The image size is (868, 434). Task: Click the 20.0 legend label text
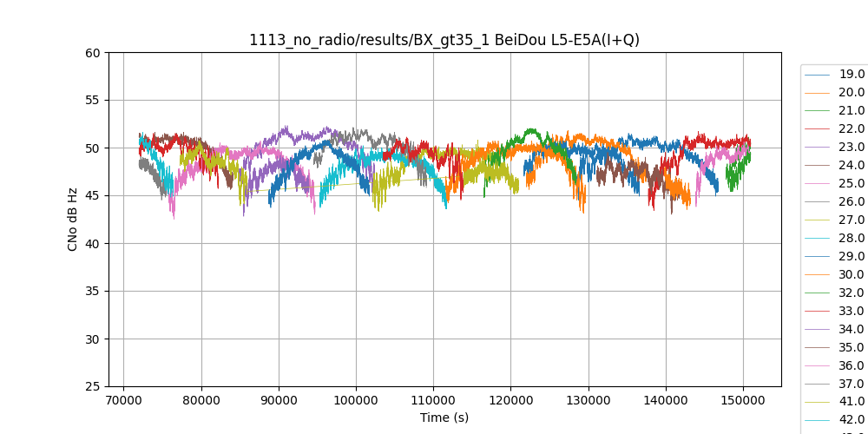coord(852,92)
